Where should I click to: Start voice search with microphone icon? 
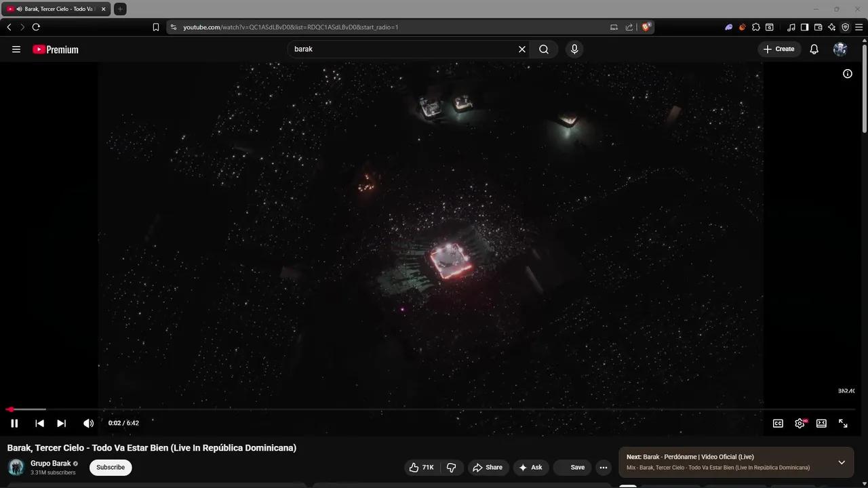[574, 49]
